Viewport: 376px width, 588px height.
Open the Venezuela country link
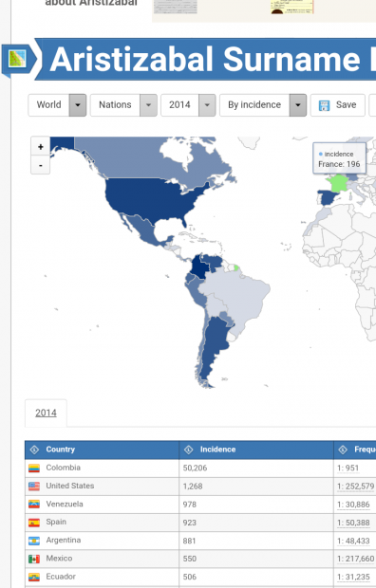pyautogui.click(x=65, y=504)
